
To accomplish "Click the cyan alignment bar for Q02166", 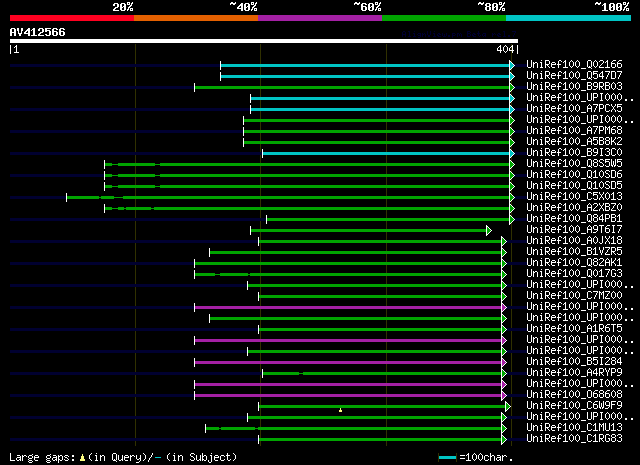I will coord(365,65).
